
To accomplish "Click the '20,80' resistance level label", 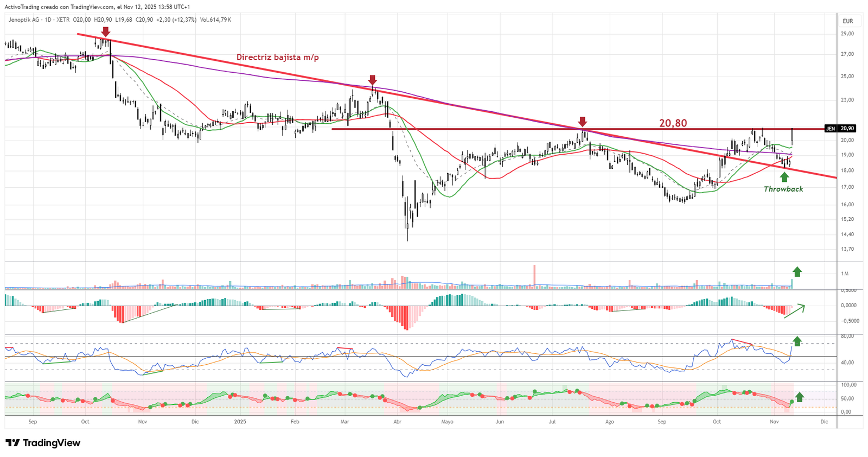I will (x=673, y=123).
